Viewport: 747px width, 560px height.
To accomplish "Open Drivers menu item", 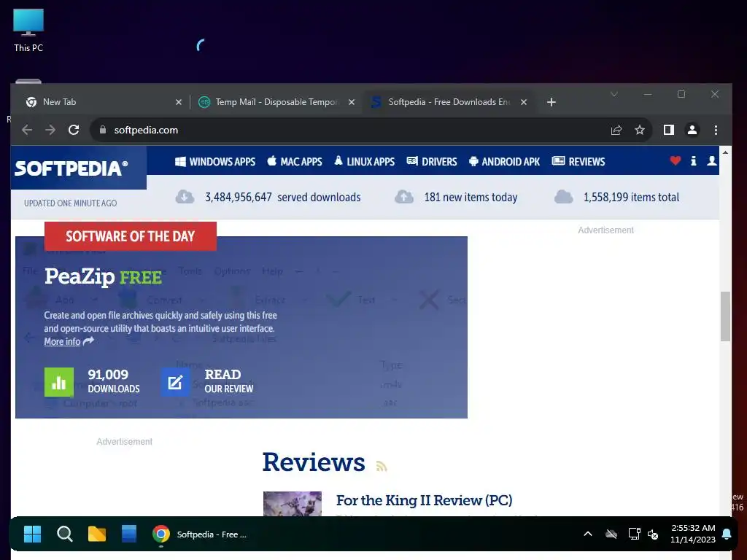I will 432,161.
